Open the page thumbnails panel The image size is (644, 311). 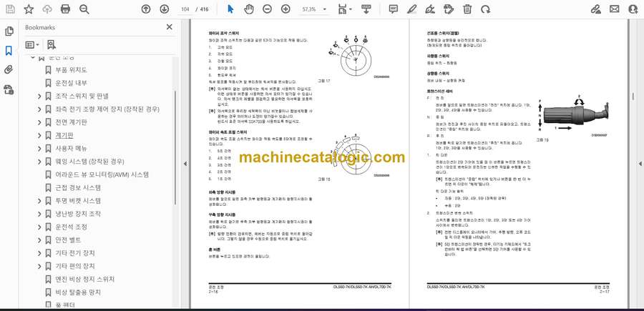[9, 31]
